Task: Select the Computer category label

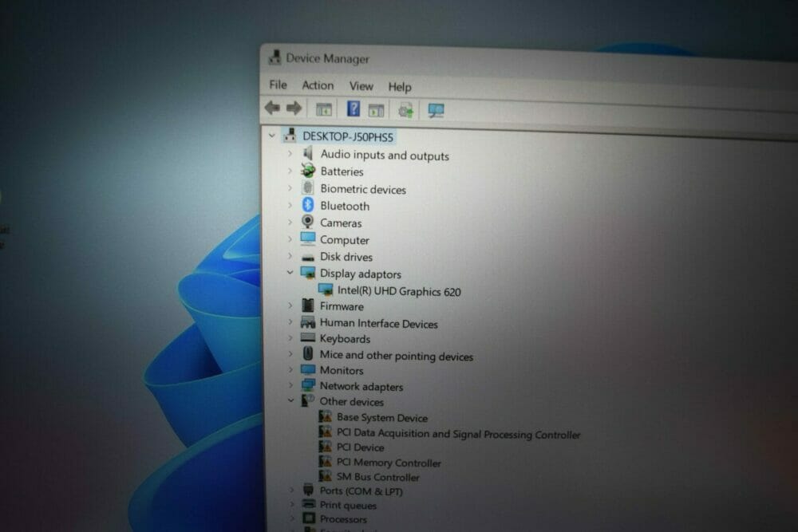Action: tap(345, 240)
